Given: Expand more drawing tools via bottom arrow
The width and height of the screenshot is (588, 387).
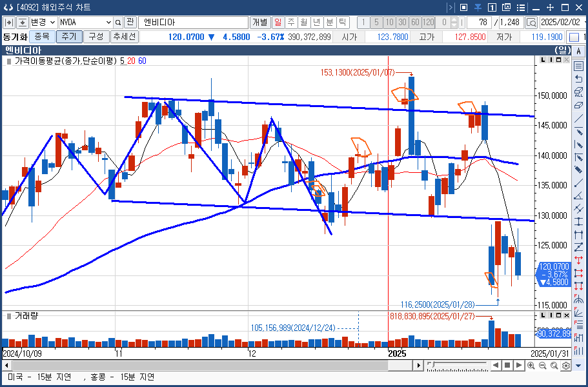Looking at the screenshot, I should point(578,365).
